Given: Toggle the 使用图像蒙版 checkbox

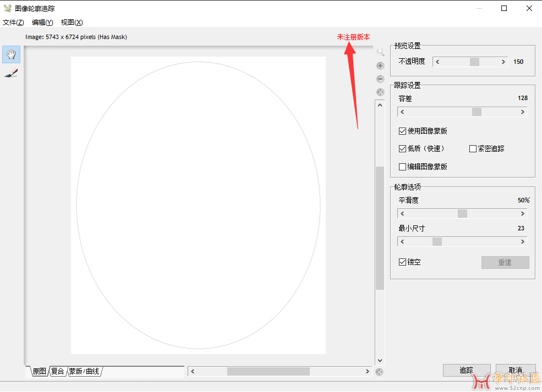Looking at the screenshot, I should pyautogui.click(x=403, y=131).
